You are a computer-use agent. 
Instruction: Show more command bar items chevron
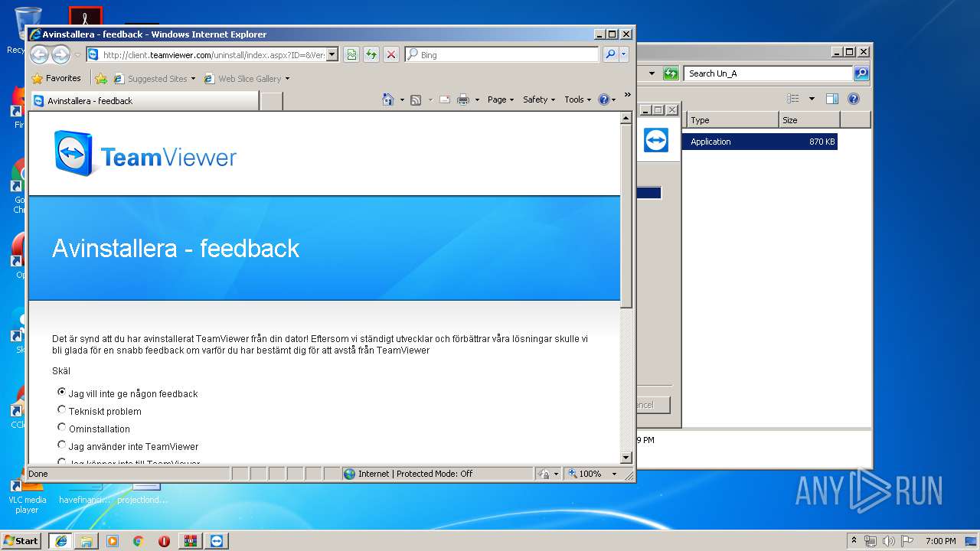click(627, 95)
